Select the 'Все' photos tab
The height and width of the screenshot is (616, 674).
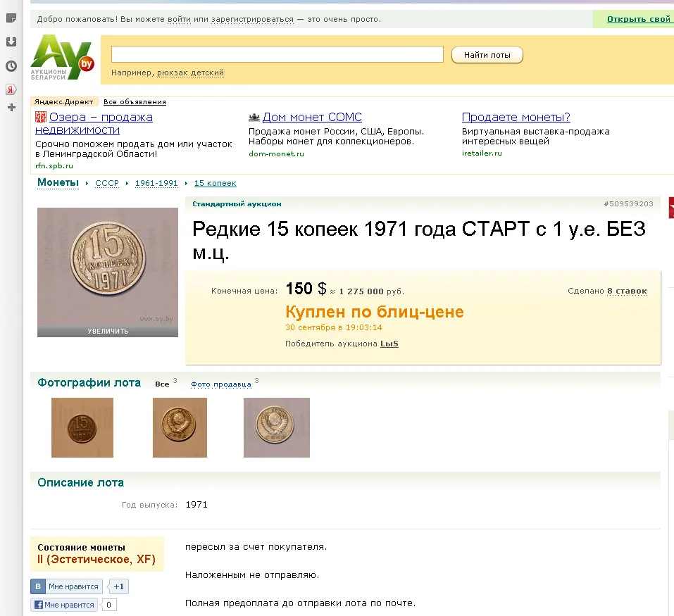162,384
